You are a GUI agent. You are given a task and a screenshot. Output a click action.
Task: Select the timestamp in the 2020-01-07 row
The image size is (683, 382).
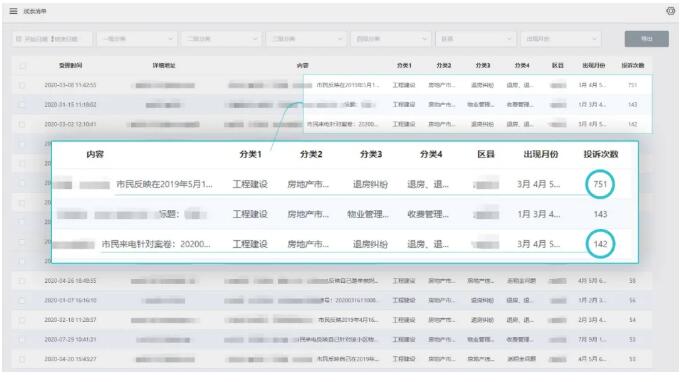click(71, 300)
